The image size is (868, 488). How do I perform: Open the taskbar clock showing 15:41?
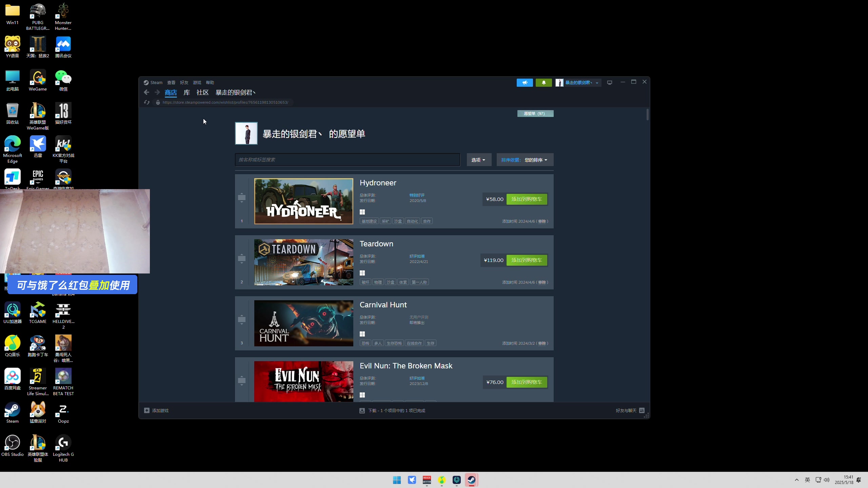pyautogui.click(x=844, y=480)
